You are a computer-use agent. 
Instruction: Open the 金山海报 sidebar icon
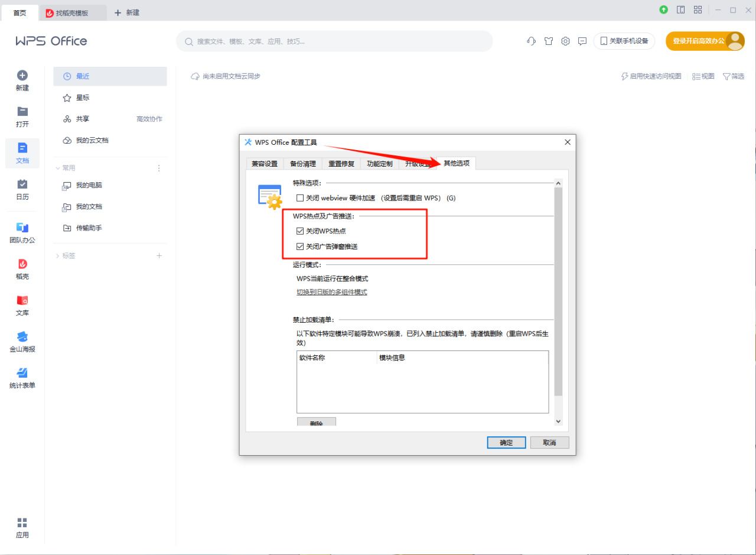pos(22,342)
